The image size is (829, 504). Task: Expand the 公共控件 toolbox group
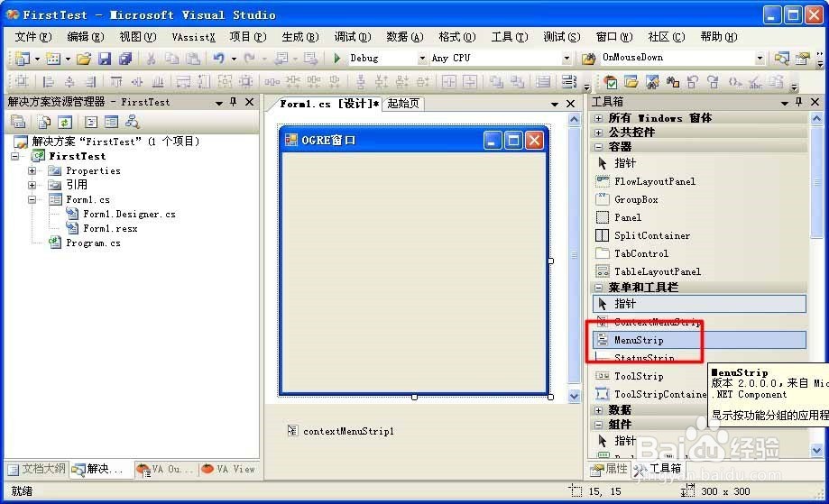tap(598, 132)
